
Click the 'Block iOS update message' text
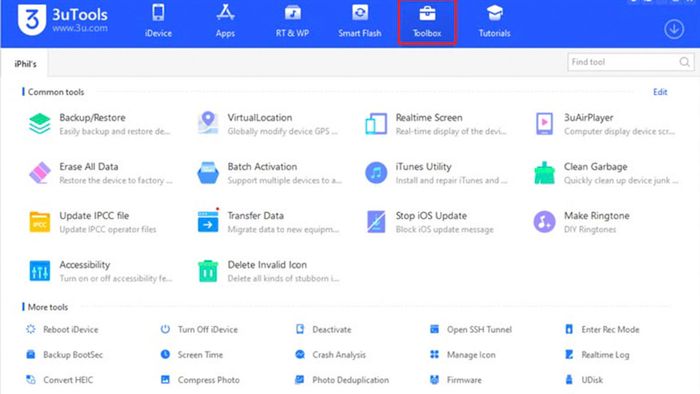445,229
